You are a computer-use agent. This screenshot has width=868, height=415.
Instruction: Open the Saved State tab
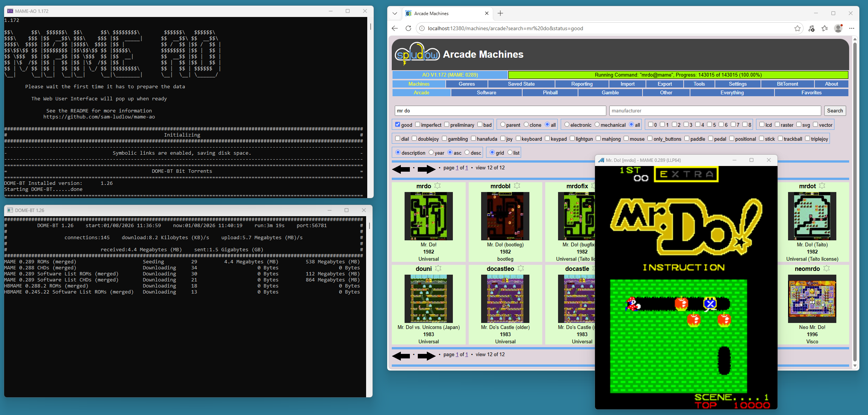click(521, 84)
